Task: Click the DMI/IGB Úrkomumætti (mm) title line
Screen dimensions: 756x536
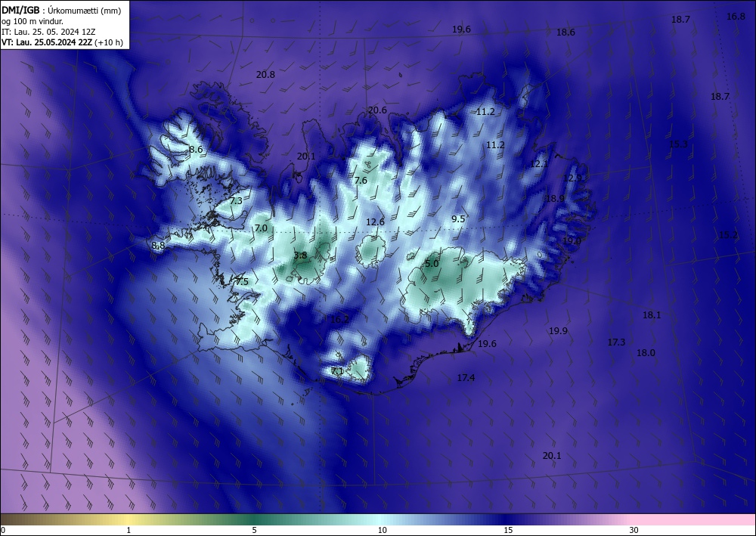Action: [62, 11]
